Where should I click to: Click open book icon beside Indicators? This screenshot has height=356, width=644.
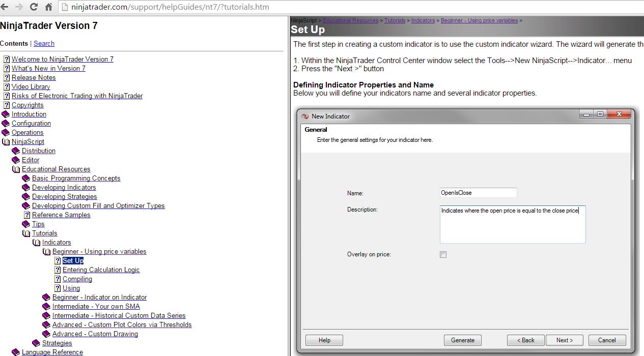(x=36, y=242)
